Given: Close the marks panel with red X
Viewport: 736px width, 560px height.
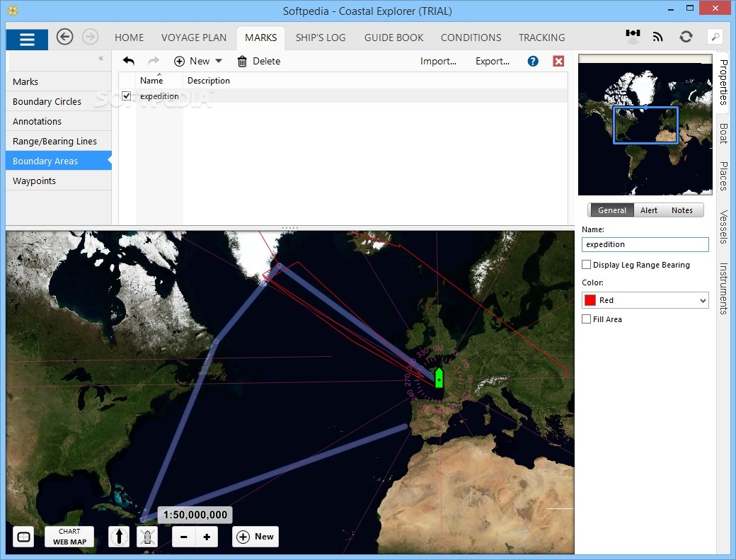Looking at the screenshot, I should click(x=558, y=61).
